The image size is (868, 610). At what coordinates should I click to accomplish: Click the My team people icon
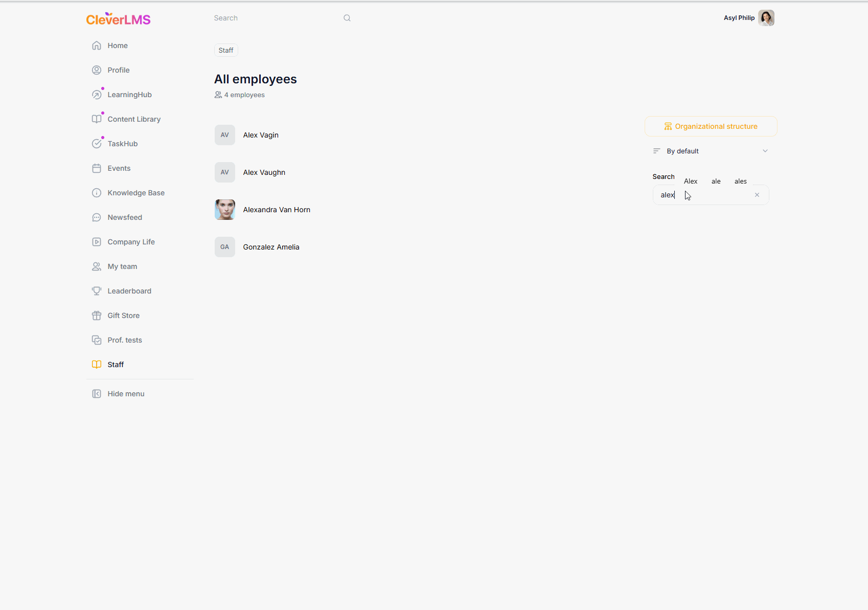pyautogui.click(x=97, y=266)
